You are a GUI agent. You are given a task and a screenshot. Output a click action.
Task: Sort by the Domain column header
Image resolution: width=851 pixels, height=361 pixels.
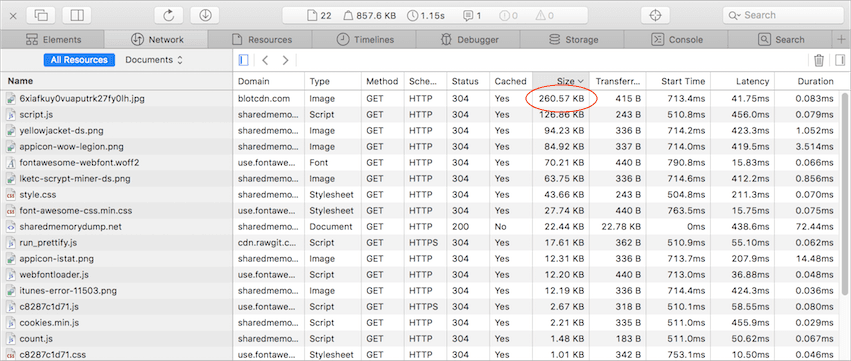tap(269, 81)
